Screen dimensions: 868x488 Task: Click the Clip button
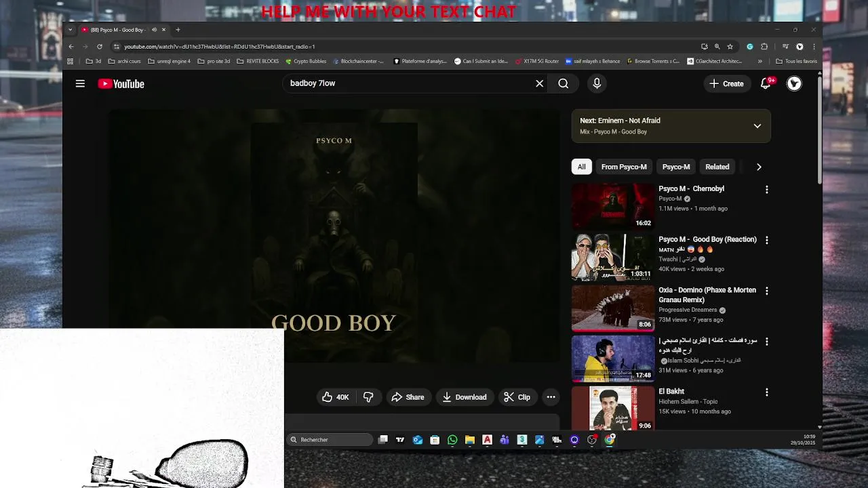[x=517, y=397]
